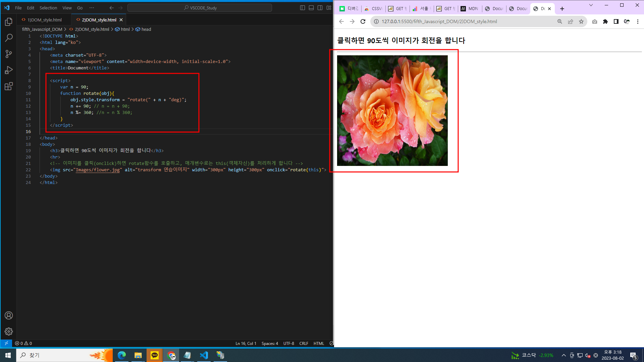Toggle the primary sidebar layout button

pos(302,8)
